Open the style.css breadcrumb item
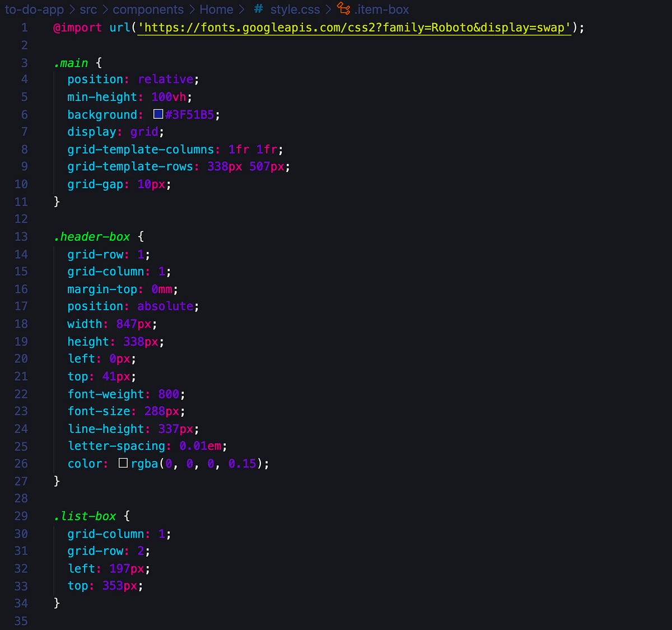 click(297, 9)
